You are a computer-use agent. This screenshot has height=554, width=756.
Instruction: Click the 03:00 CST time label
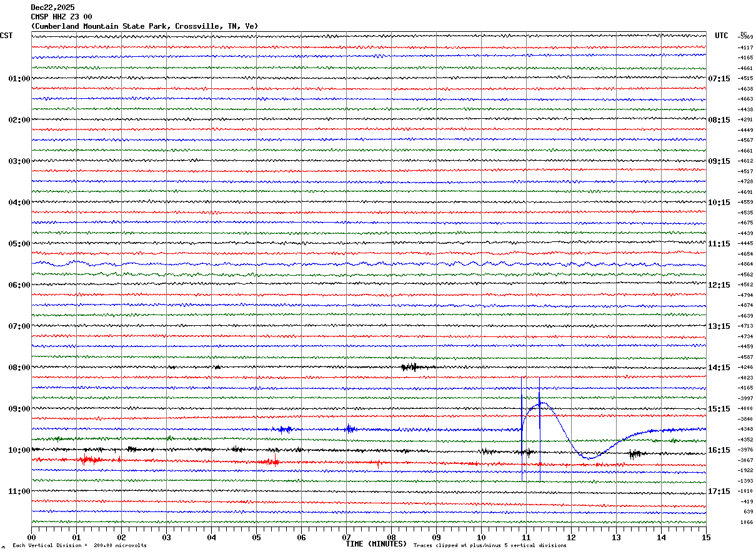coord(19,161)
